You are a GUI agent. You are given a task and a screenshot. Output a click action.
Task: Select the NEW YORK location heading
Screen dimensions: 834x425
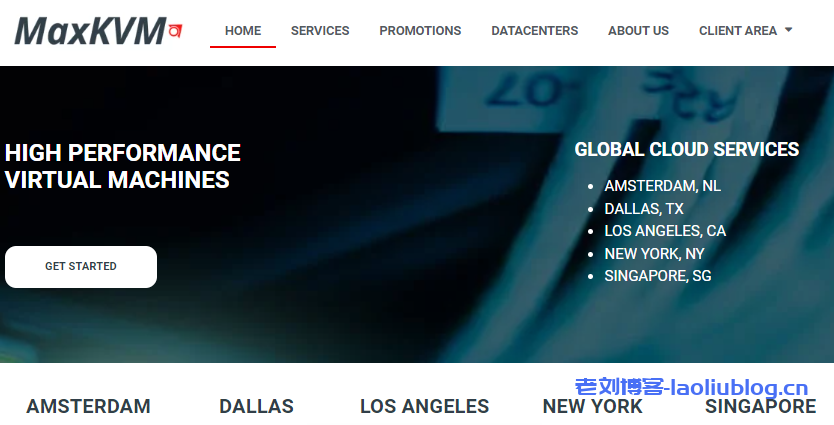tap(592, 407)
